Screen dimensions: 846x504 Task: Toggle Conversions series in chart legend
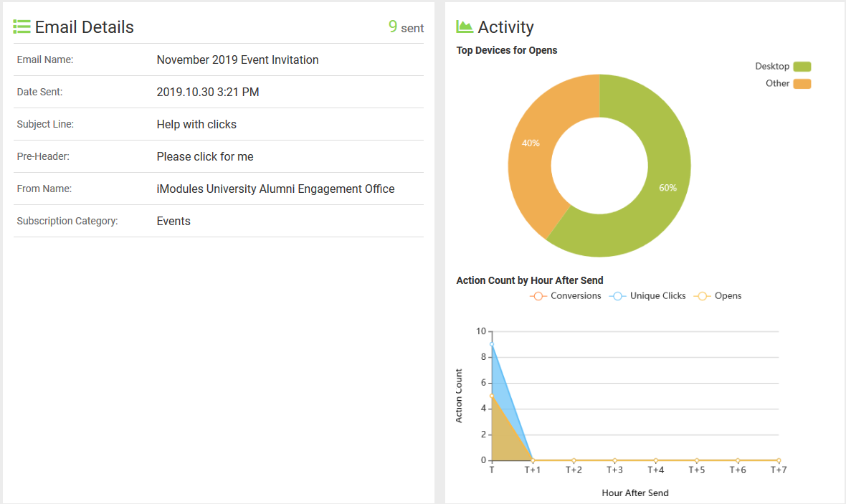pyautogui.click(x=566, y=296)
